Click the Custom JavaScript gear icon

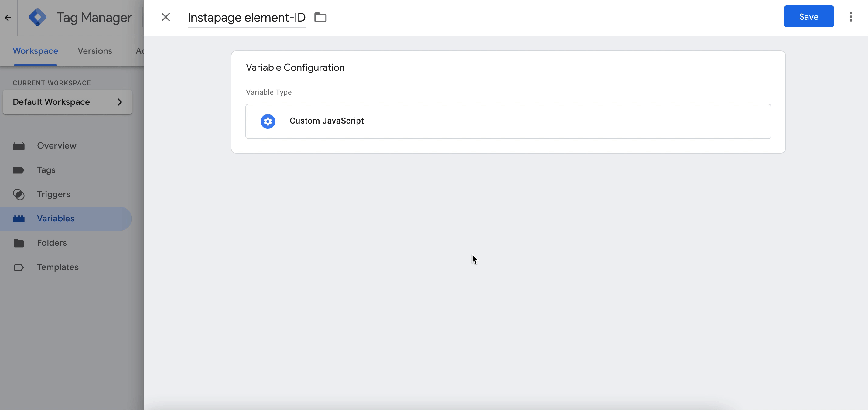pos(268,121)
